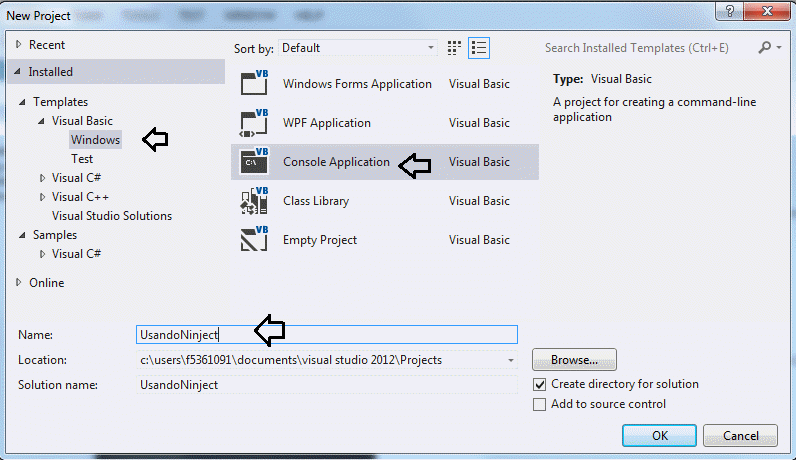Screen dimensions: 796x460
Task: Click into the Name input field
Action: tap(327, 335)
